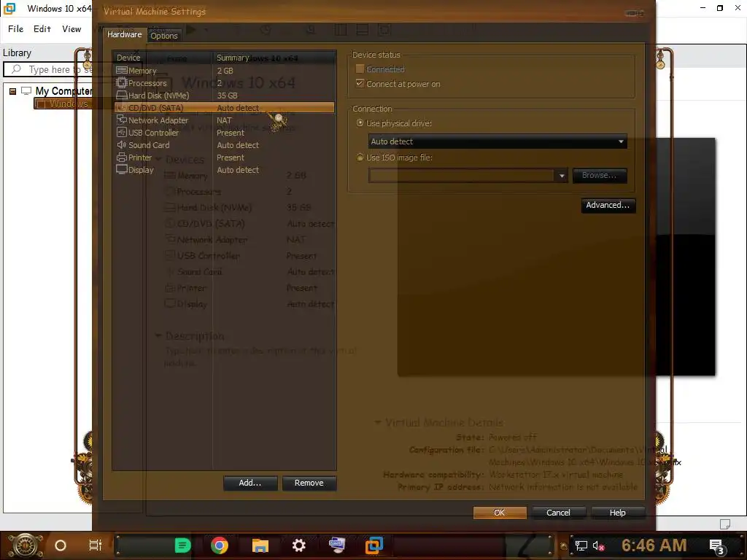Open the keyboard and monitor taskbar icon
Image resolution: width=747 pixels, height=560 pixels.
tap(336, 545)
